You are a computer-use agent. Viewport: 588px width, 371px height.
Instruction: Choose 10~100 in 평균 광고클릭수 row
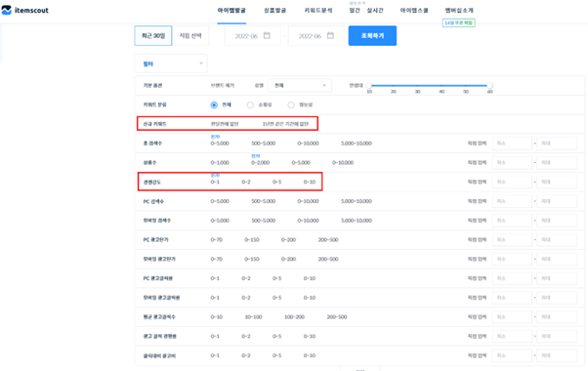point(254,317)
